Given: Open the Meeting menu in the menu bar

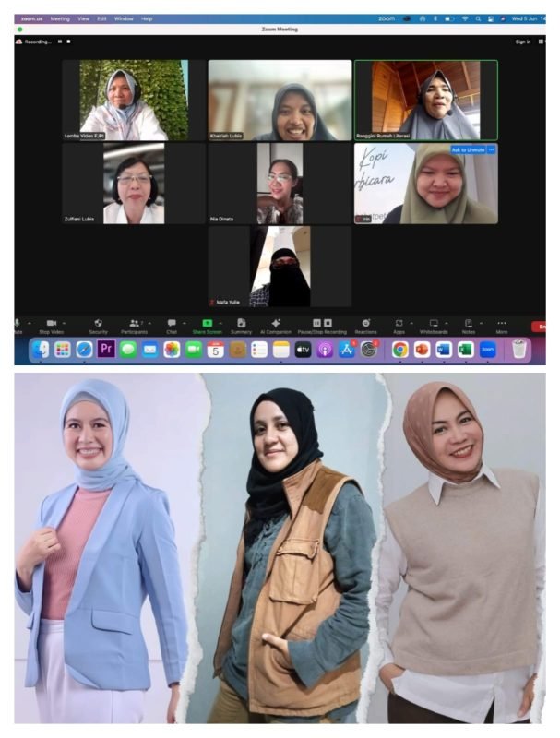Looking at the screenshot, I should coord(59,18).
